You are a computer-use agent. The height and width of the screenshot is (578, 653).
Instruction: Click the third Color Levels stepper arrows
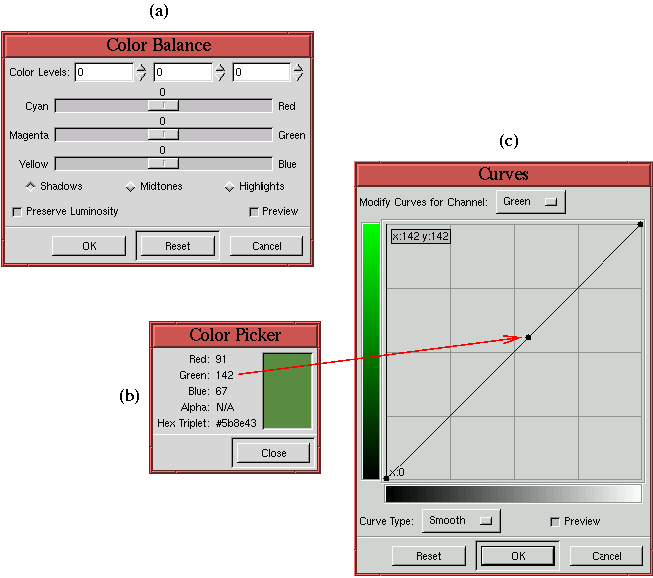[x=298, y=72]
